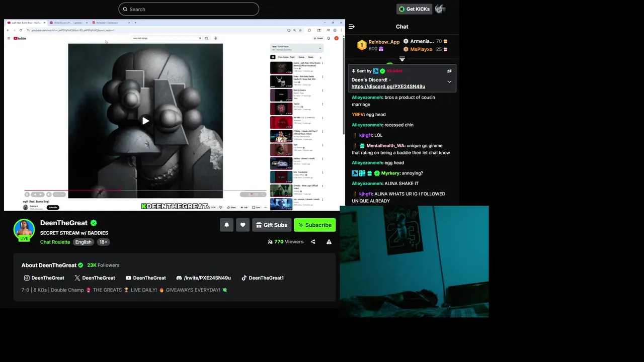Open options menu for Drake Rich Baby Daddy
The image size is (644, 362).
pos(323,77)
